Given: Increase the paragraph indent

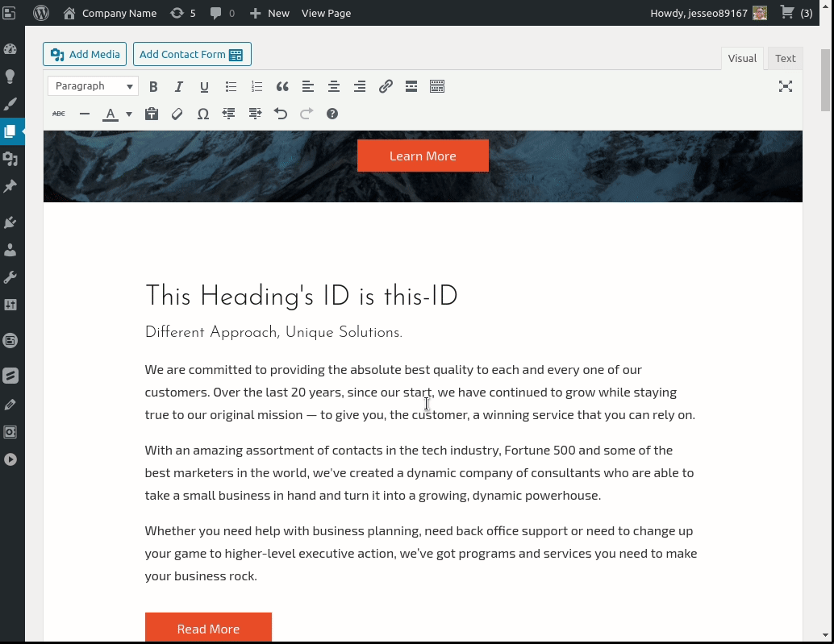Looking at the screenshot, I should pos(255,114).
